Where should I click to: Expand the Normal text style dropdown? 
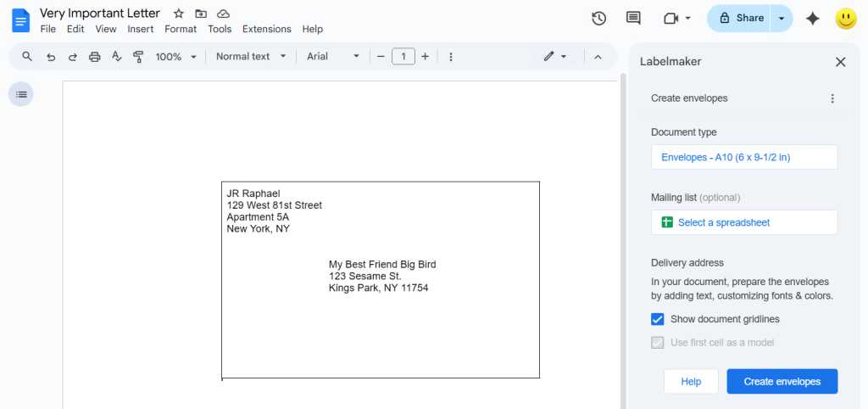tap(251, 57)
